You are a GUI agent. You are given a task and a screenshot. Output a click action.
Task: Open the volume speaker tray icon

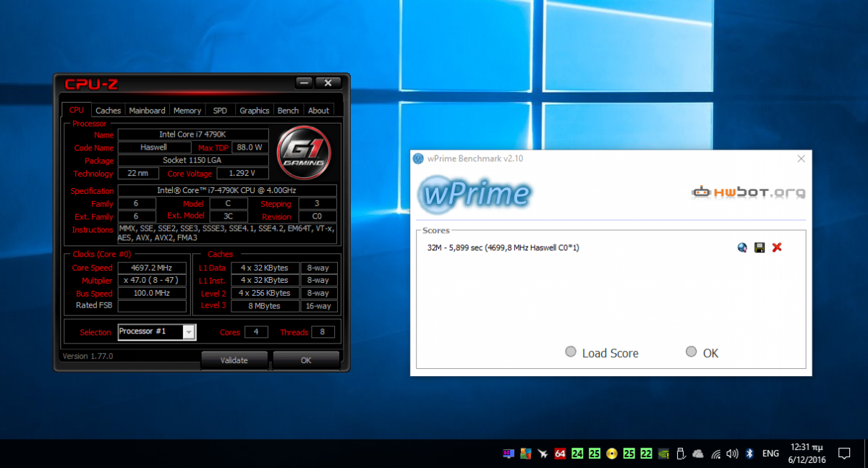coord(732,454)
